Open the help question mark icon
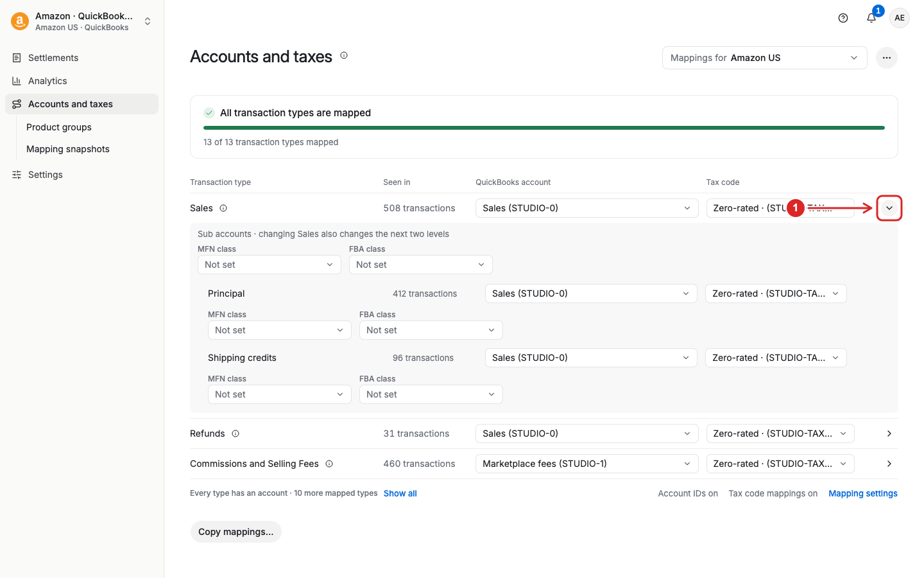This screenshot has width=924, height=578. coord(843,18)
